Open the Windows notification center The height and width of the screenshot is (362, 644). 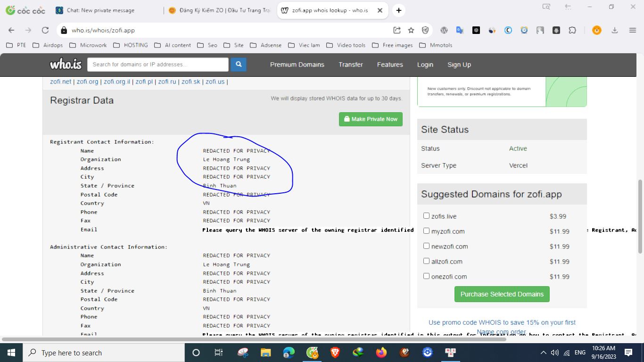click(x=628, y=353)
